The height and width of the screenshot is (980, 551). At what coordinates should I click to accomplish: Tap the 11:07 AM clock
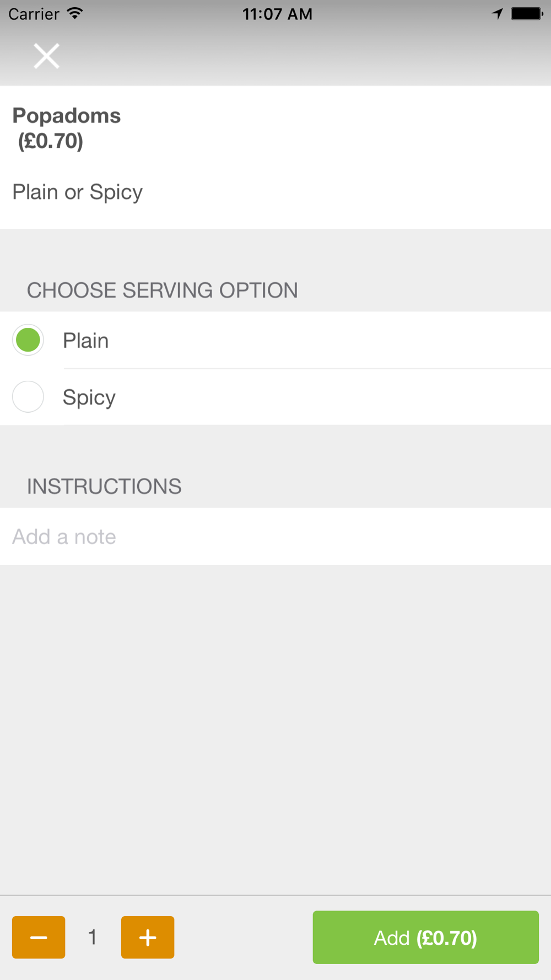point(277,14)
